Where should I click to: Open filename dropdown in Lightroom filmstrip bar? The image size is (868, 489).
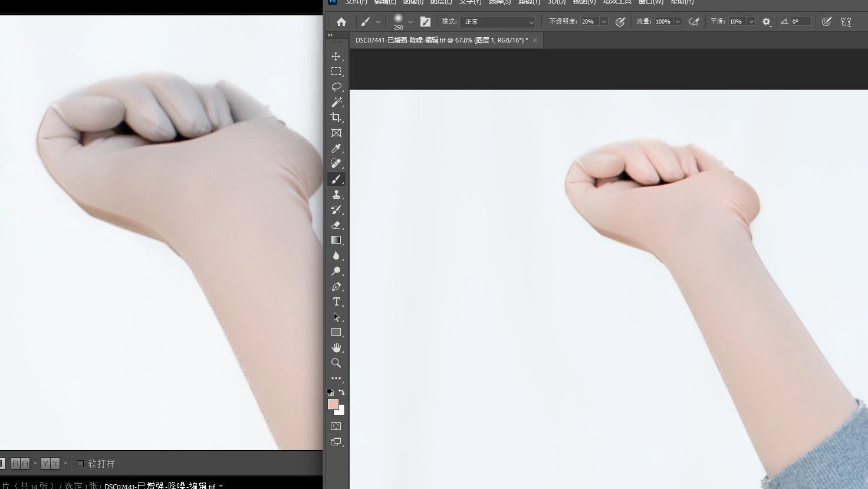pos(221,486)
